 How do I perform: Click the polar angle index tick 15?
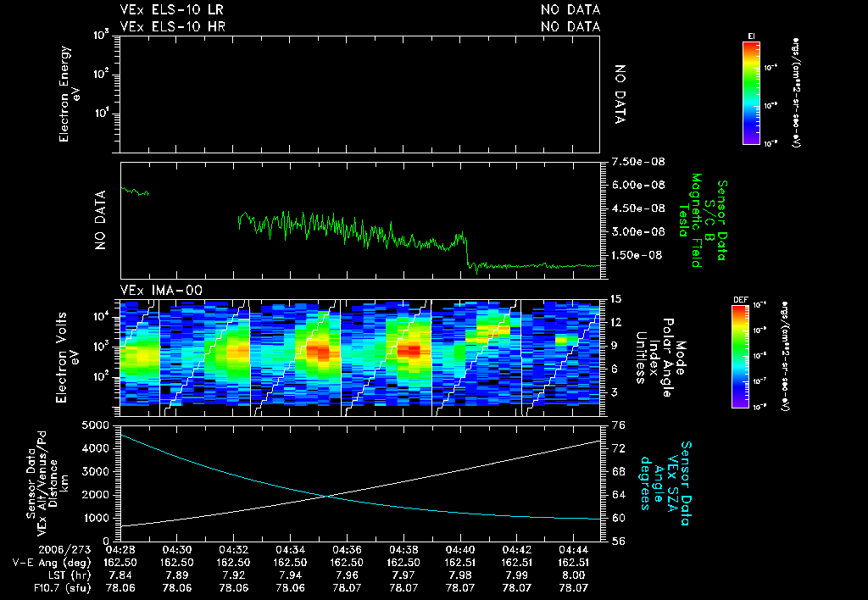[x=615, y=299]
